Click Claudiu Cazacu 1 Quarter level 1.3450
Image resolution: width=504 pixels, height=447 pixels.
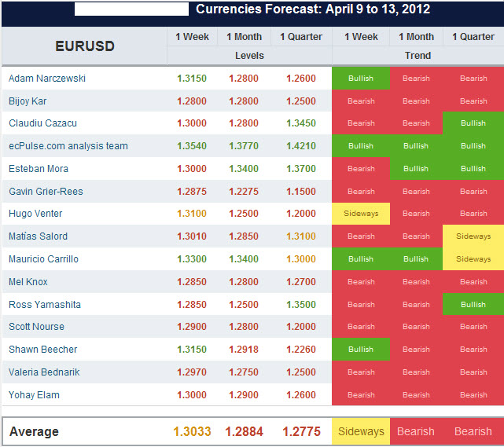tap(301, 123)
